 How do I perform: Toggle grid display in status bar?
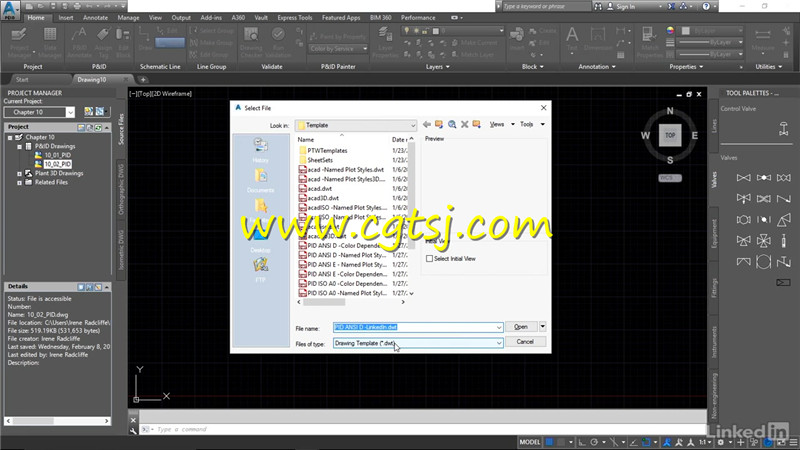[549, 442]
